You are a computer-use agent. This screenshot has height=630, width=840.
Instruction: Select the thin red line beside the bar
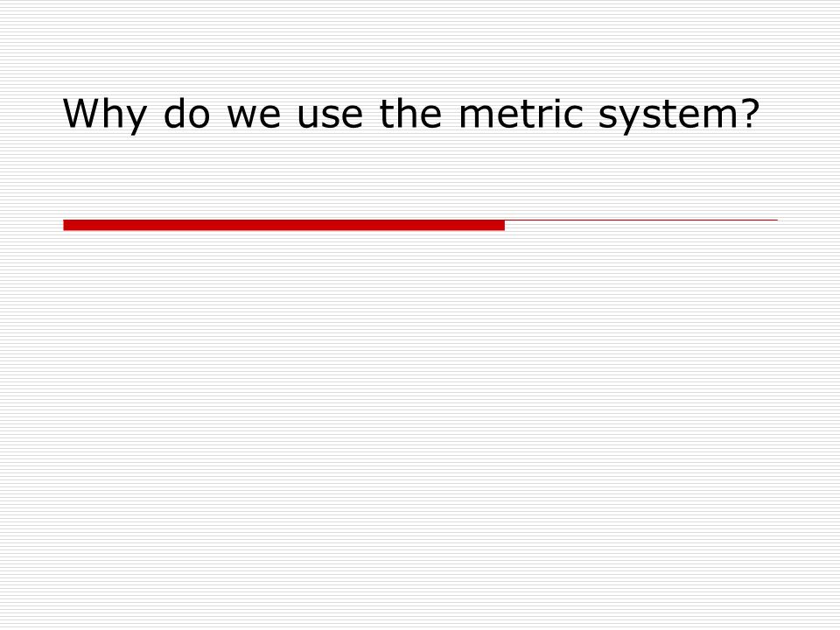[x=641, y=220]
